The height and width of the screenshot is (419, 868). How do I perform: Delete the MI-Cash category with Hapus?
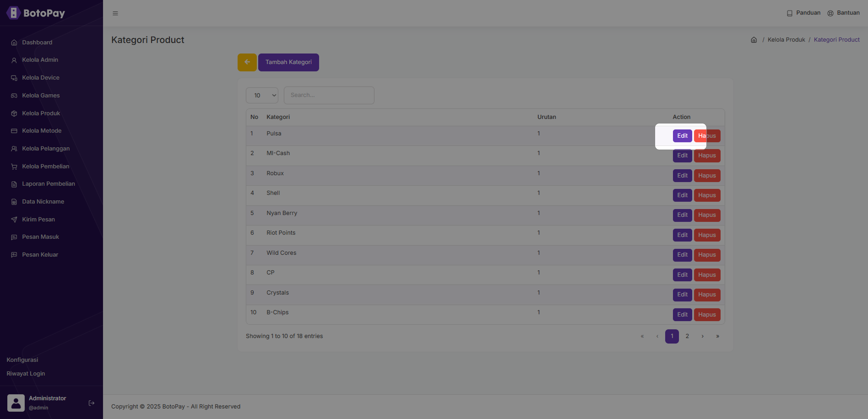click(707, 156)
